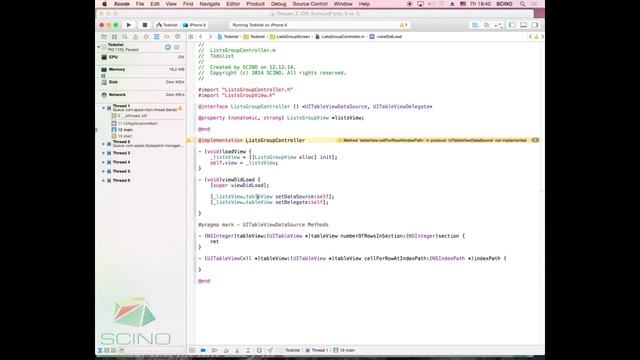Click the warning badge in activity viewer
Image resolution: width=640 pixels, height=360 pixels.
(403, 25)
